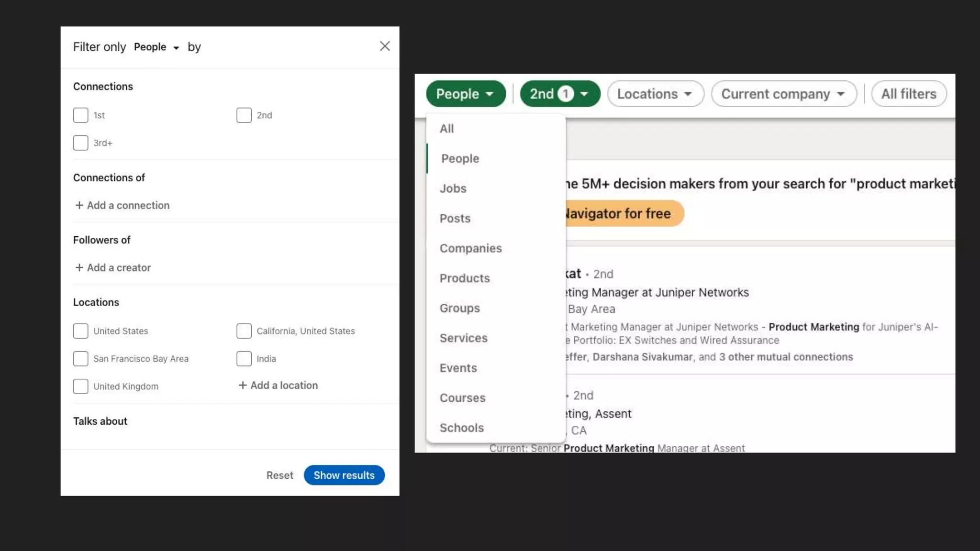Open All filters button
The image size is (980, 551).
coord(908,94)
